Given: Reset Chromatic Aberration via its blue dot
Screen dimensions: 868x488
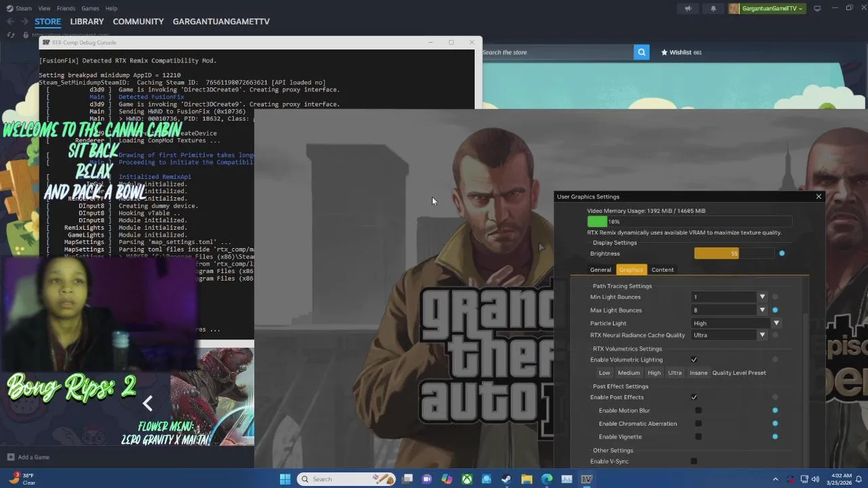Looking at the screenshot, I should 775,424.
